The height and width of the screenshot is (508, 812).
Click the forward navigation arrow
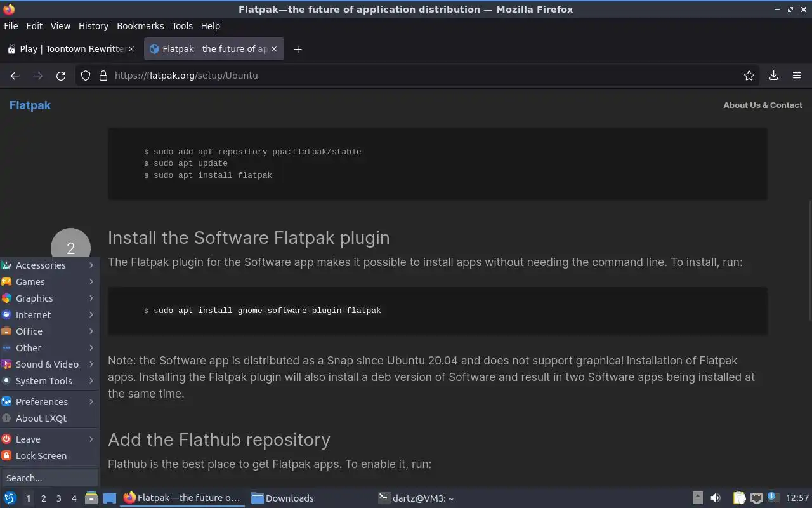pos(38,76)
